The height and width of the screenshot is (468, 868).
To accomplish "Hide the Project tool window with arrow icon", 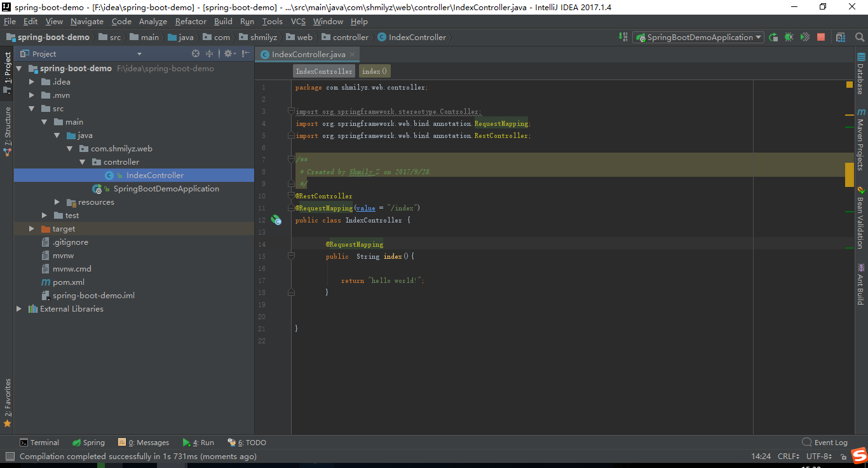I will click(245, 53).
